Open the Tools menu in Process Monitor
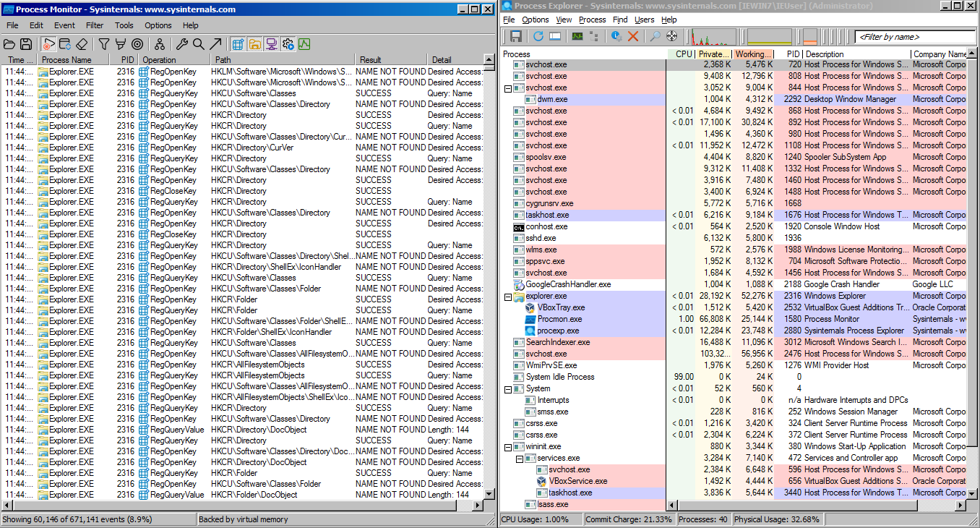Image resolution: width=980 pixels, height=528 pixels. (x=124, y=25)
